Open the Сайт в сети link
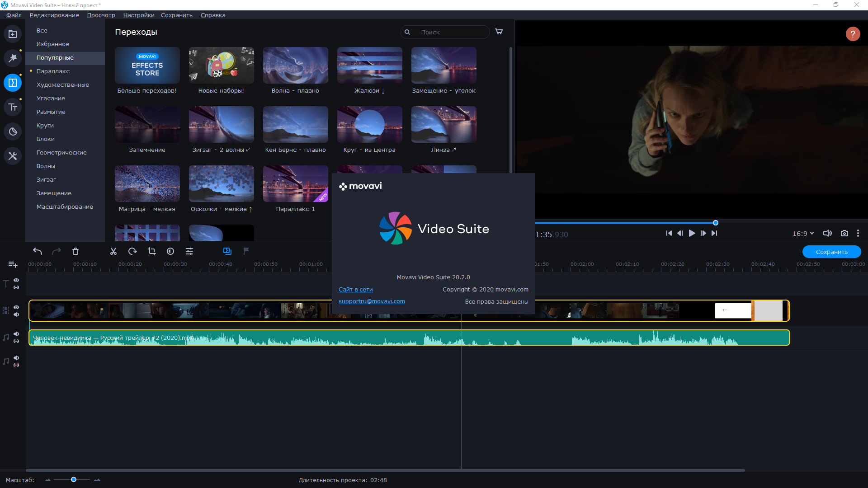The image size is (868, 488). point(356,290)
